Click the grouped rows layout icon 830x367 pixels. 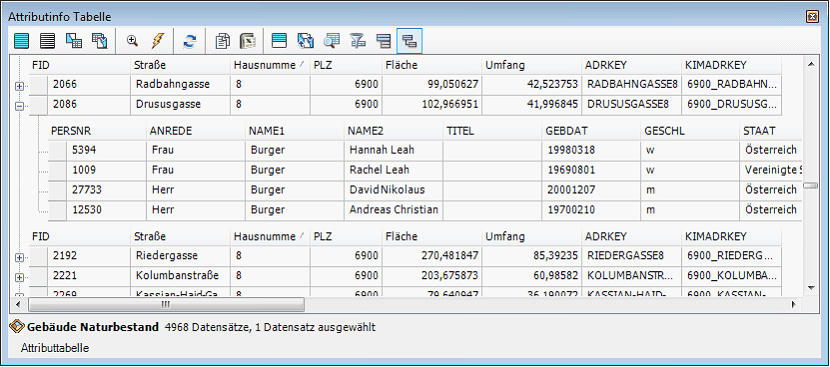383,41
